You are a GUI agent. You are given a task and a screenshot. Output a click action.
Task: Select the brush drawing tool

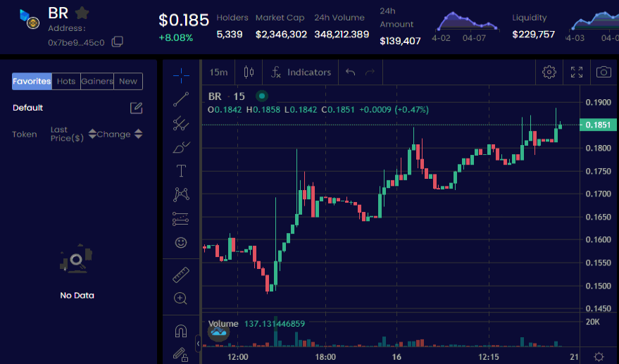pos(181,148)
